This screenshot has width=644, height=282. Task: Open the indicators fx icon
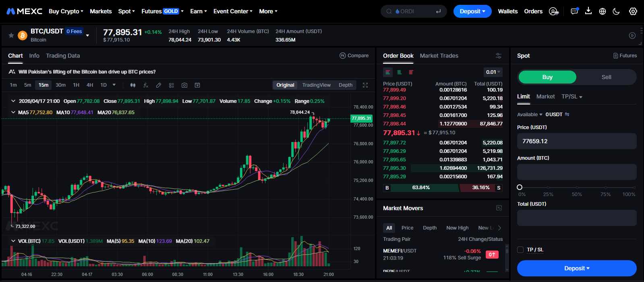(x=146, y=85)
